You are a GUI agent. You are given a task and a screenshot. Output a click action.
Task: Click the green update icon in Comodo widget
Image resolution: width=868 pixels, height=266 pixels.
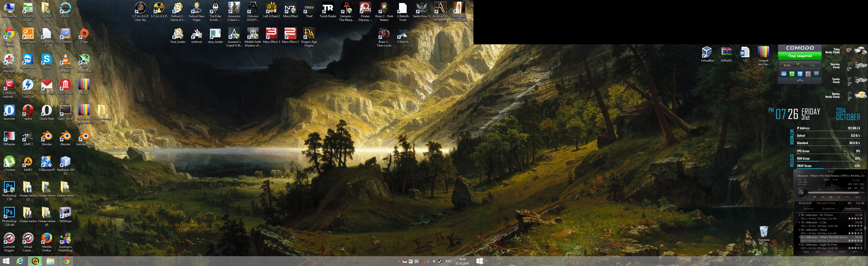[x=792, y=74]
